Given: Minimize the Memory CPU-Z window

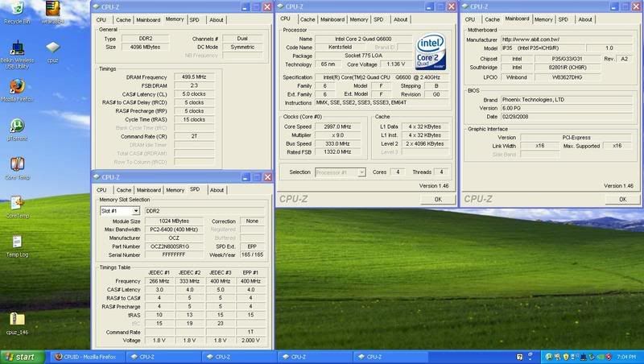Looking at the screenshot, I should (x=246, y=7).
